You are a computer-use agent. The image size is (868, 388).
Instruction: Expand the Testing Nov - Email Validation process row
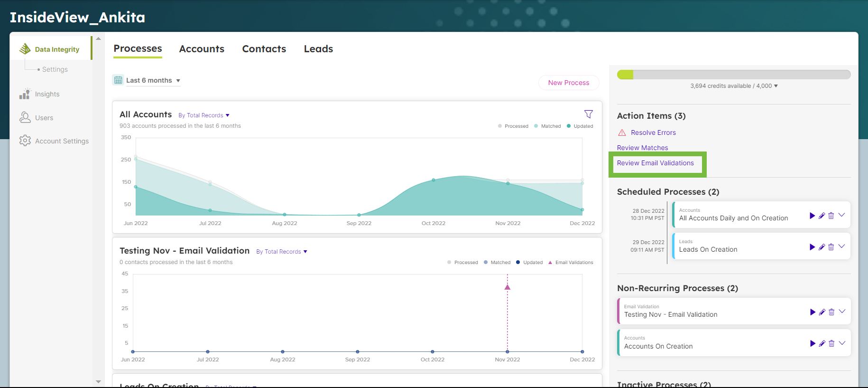[842, 312]
